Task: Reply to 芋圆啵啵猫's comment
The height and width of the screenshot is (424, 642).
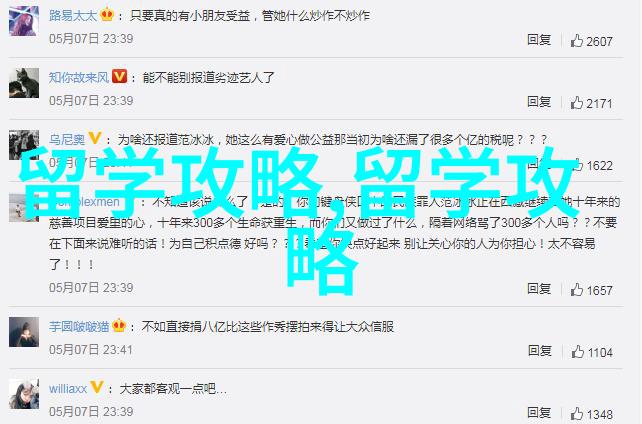Action: tap(539, 351)
